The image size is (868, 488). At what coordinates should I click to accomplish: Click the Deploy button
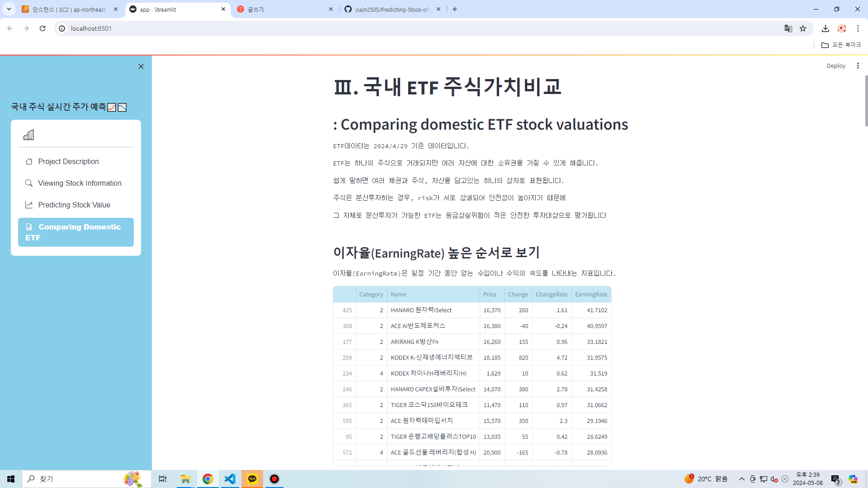(835, 66)
